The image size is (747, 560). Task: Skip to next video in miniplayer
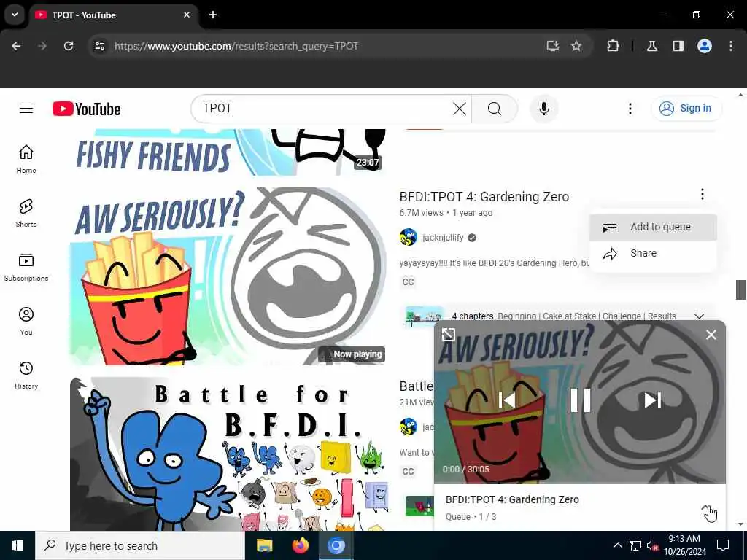tap(653, 400)
